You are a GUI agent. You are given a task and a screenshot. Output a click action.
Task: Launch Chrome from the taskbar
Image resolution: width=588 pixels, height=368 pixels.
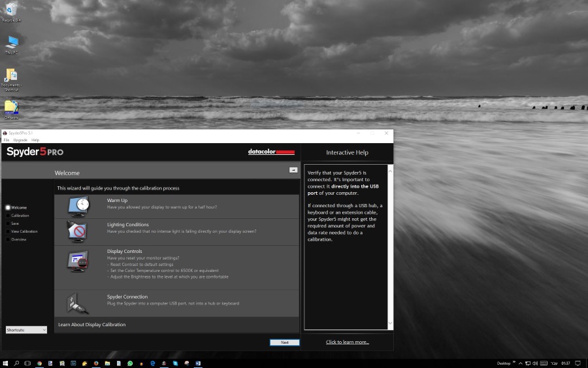39,363
